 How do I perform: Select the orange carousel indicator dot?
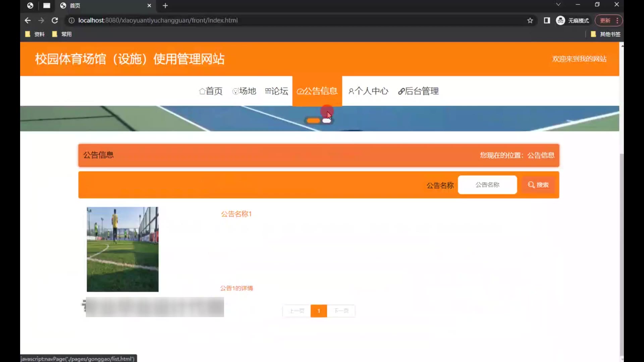(x=313, y=121)
